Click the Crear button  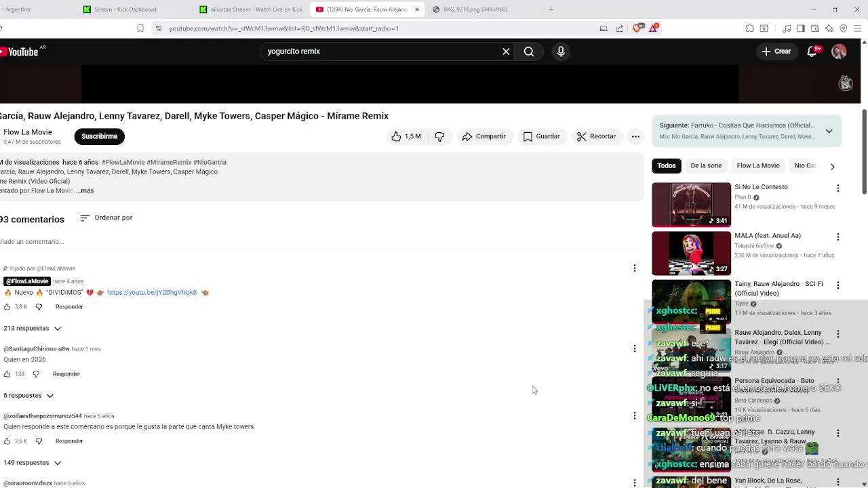(776, 52)
